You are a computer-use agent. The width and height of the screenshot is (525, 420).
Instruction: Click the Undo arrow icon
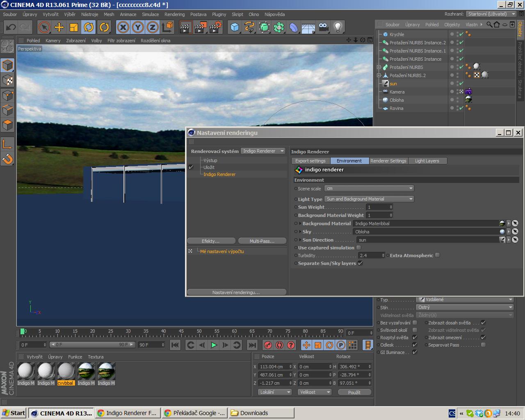(11, 27)
